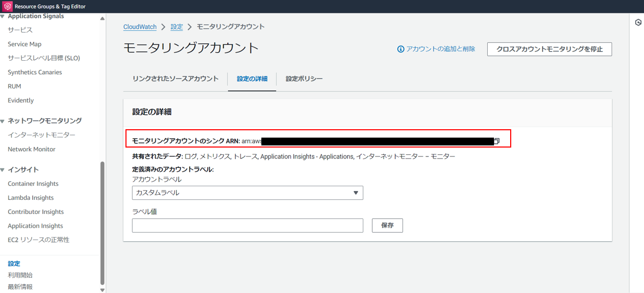
Task: Click the sidebar scroll down arrow
Action: pyautogui.click(x=102, y=290)
